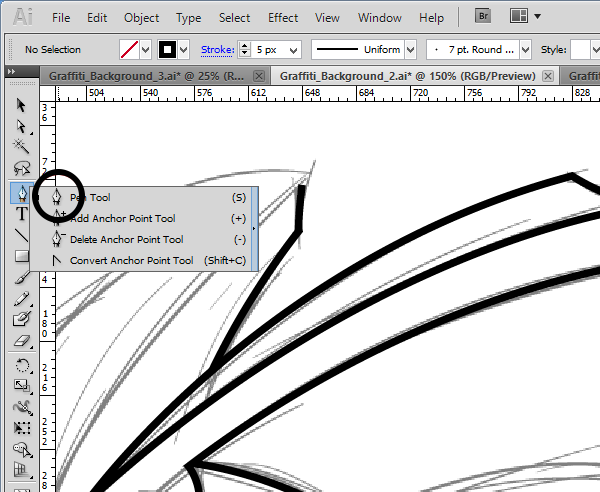Open the Uniform width profile dropdown
The width and height of the screenshot is (600, 492).
[410, 50]
